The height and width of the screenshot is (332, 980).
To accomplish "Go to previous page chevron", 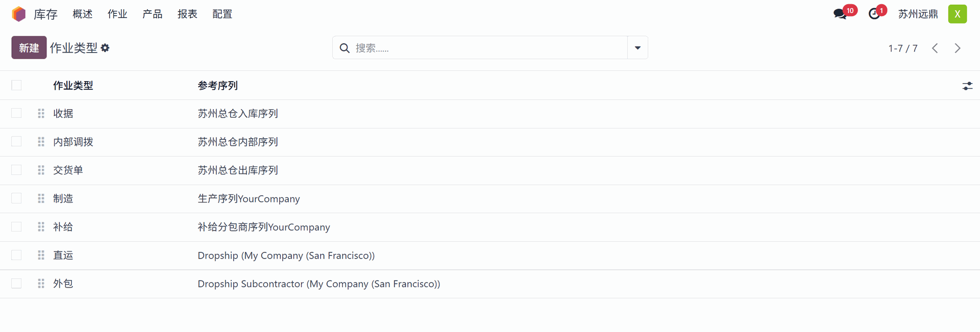I will 935,48.
